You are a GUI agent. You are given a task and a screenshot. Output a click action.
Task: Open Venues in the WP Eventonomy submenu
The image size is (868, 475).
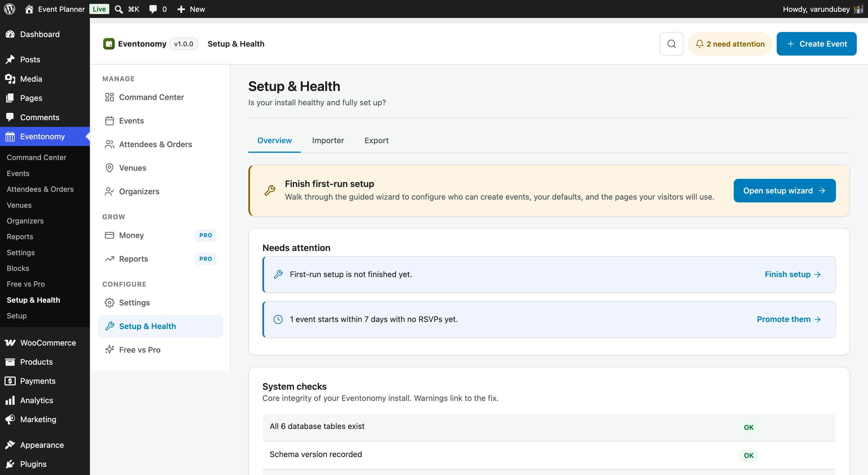point(19,205)
